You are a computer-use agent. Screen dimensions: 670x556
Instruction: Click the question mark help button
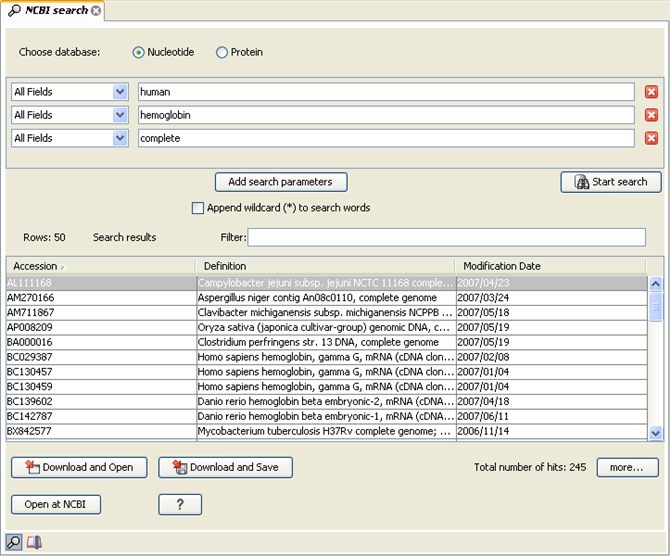(180, 505)
